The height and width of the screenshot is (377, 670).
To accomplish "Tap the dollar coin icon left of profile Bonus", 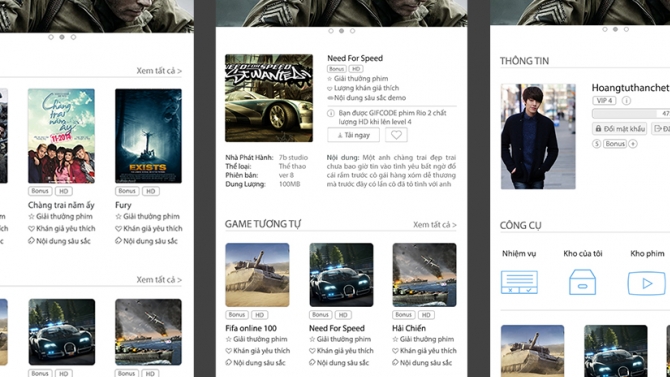I will [x=597, y=144].
